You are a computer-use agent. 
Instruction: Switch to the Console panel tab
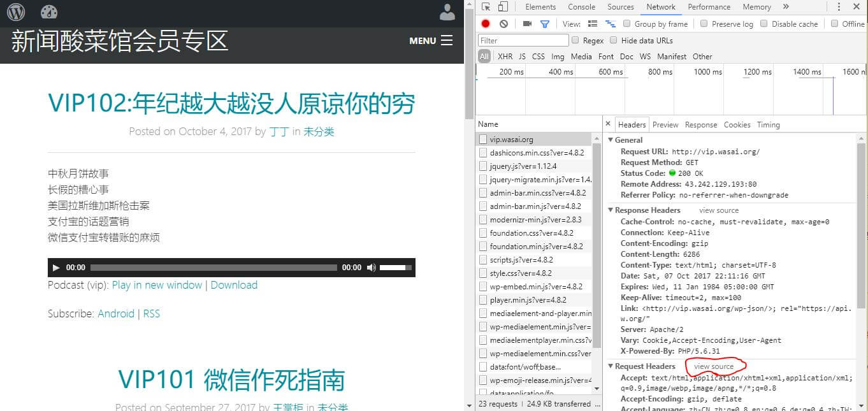click(x=581, y=7)
